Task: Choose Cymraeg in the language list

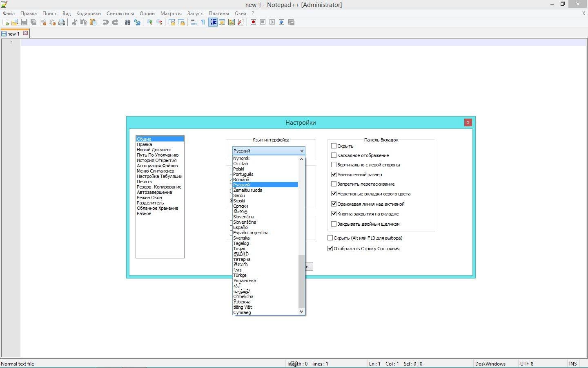Action: pyautogui.click(x=265, y=312)
